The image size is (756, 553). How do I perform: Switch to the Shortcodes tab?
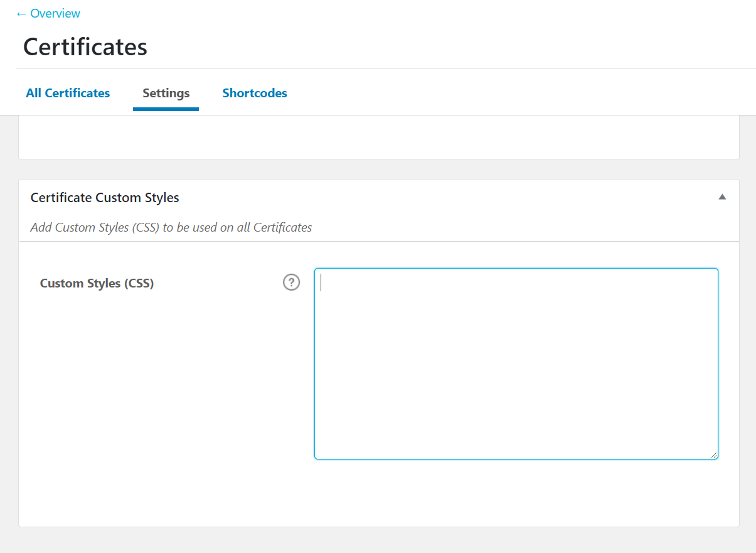255,93
